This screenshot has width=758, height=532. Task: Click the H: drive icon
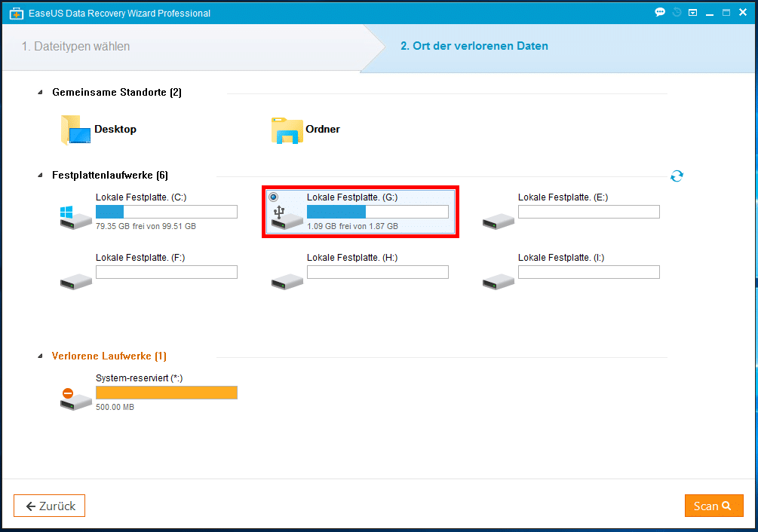click(x=287, y=282)
